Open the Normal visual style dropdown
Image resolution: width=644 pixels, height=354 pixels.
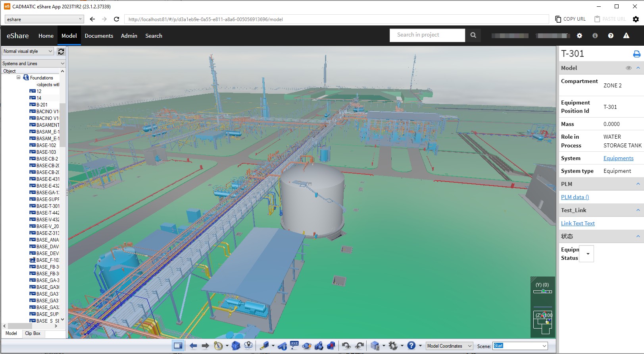click(x=28, y=51)
